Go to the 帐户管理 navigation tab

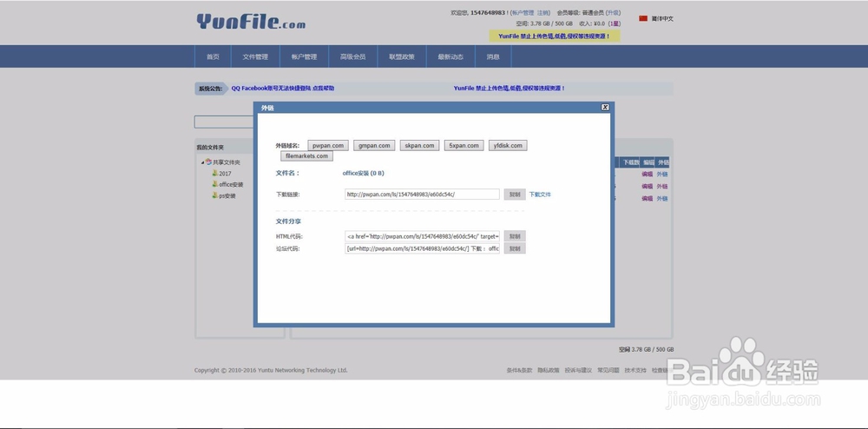point(304,56)
